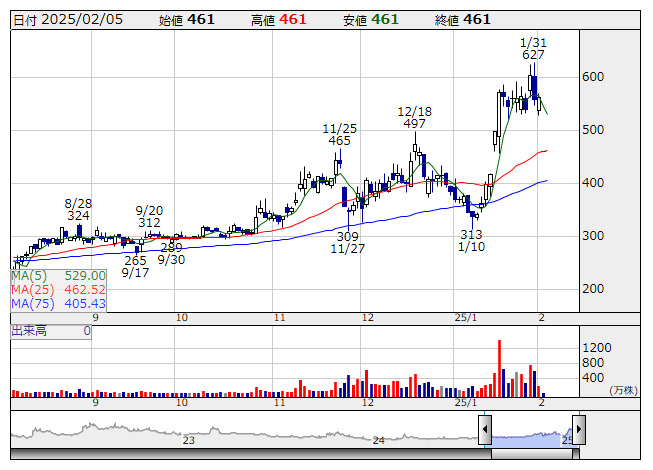Click the right range slider handle arrow
The image size is (653, 470).
(x=579, y=429)
